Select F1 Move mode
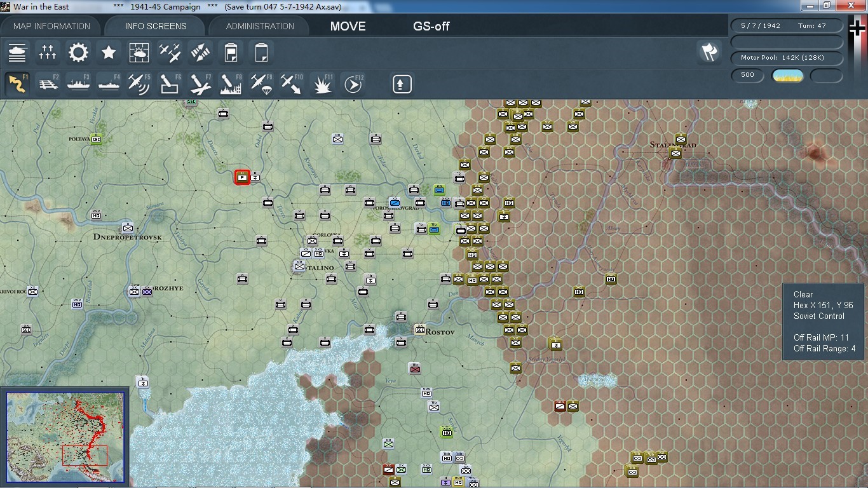This screenshot has height=488, width=868. point(17,84)
